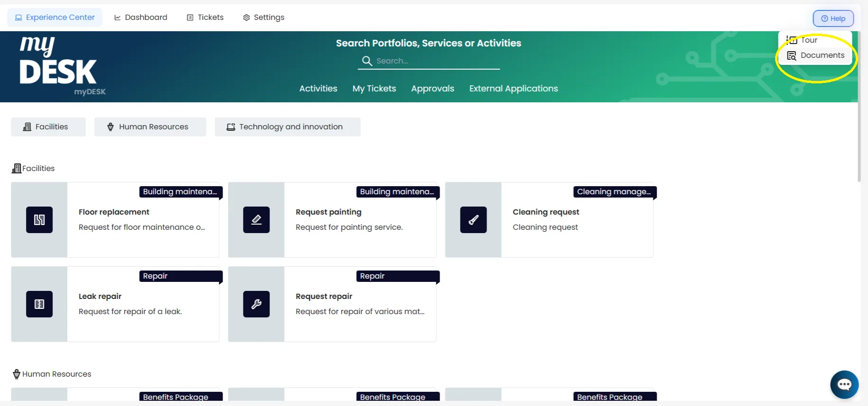Open the Leak repair service title
The height and width of the screenshot is (406, 868).
coord(100,297)
